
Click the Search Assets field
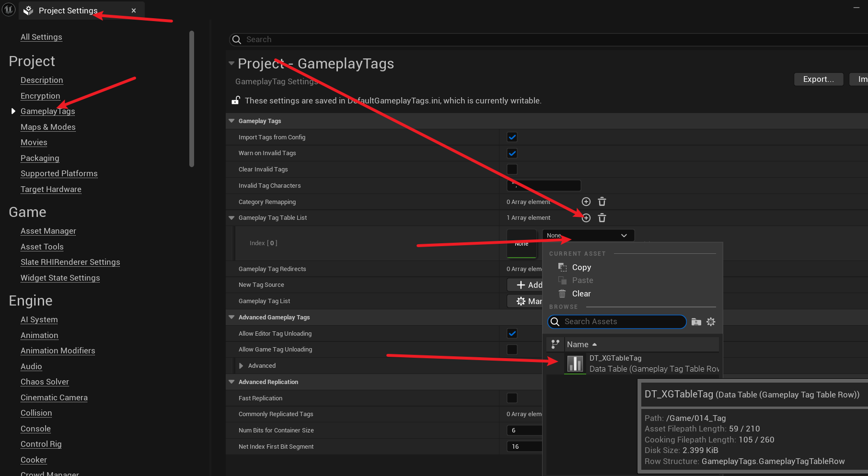(x=617, y=322)
